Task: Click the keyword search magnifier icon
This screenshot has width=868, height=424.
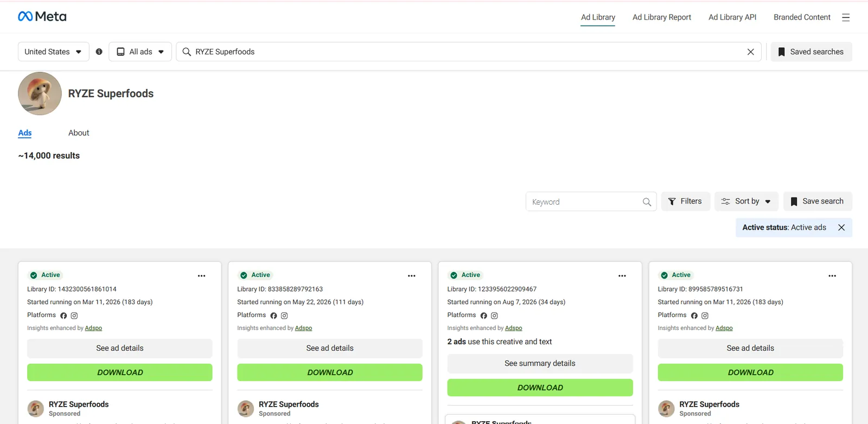Action: click(x=647, y=202)
